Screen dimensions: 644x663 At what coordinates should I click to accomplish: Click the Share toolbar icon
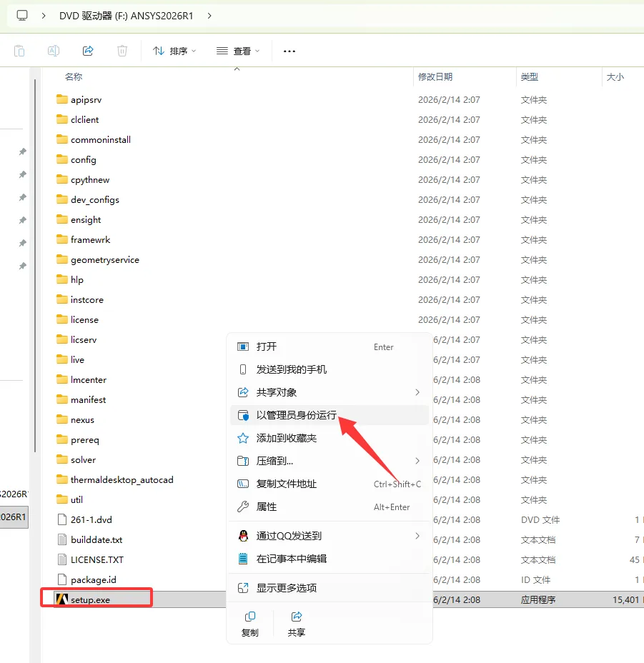88,51
